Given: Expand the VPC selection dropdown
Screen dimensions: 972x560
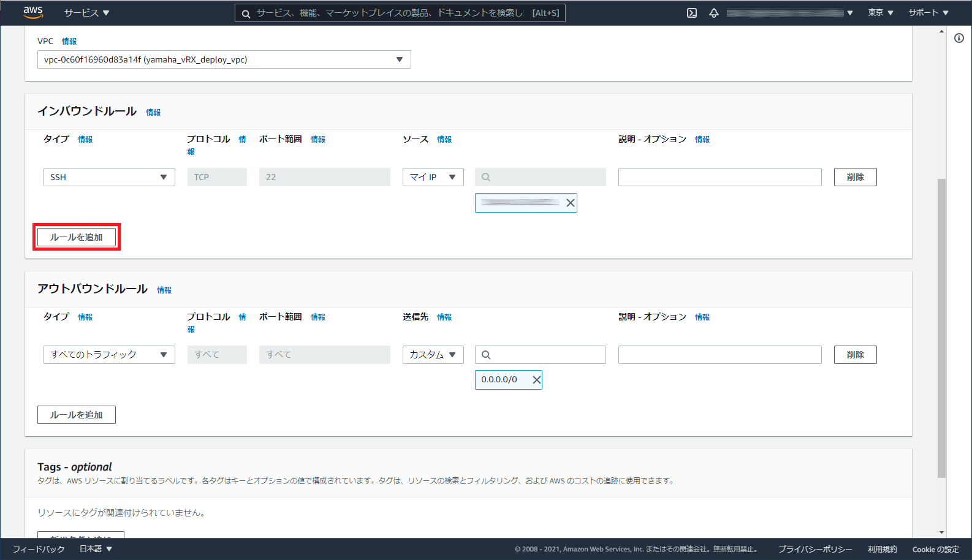Looking at the screenshot, I should (224, 59).
